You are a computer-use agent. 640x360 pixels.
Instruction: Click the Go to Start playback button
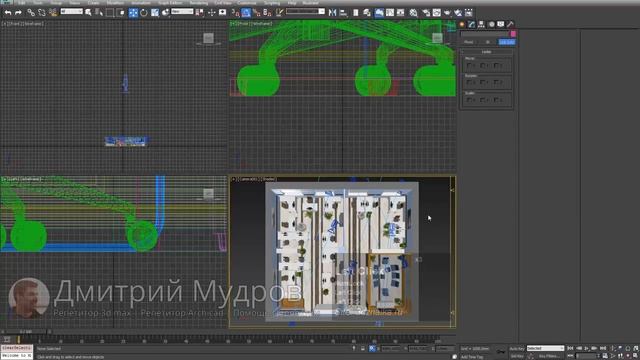coord(571,348)
